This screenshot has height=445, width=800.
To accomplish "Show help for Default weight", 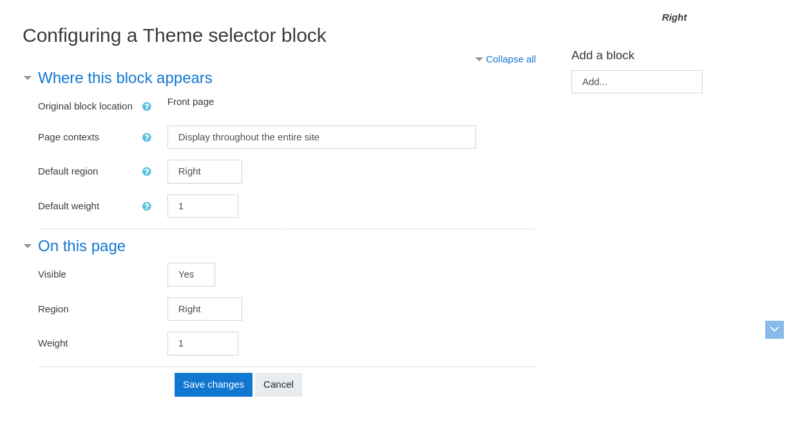I will (x=146, y=206).
